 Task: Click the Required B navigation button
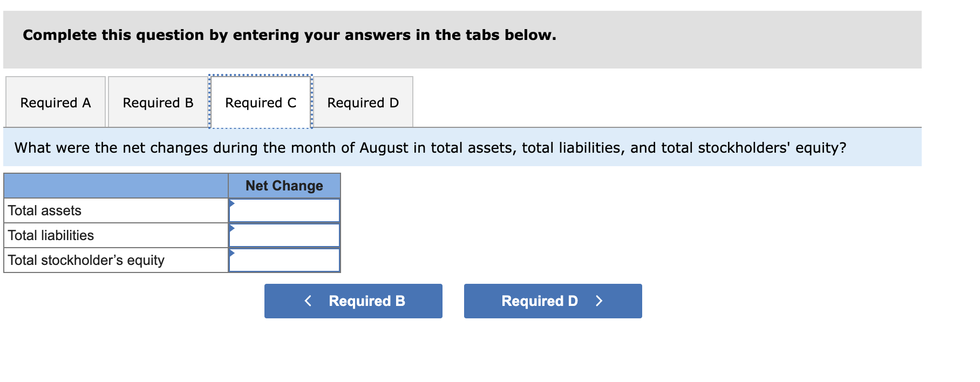coord(353,301)
